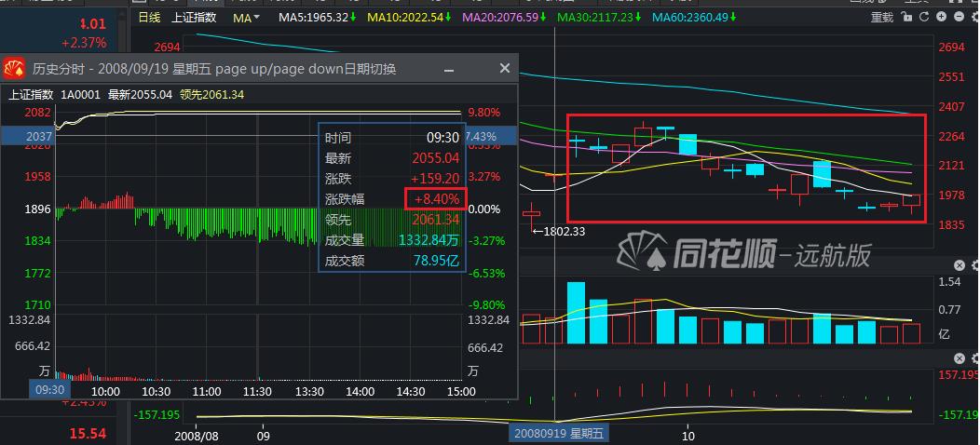This screenshot has height=445, width=980.
Task: Click the +2.37% change in left panel
Action: 84,43
